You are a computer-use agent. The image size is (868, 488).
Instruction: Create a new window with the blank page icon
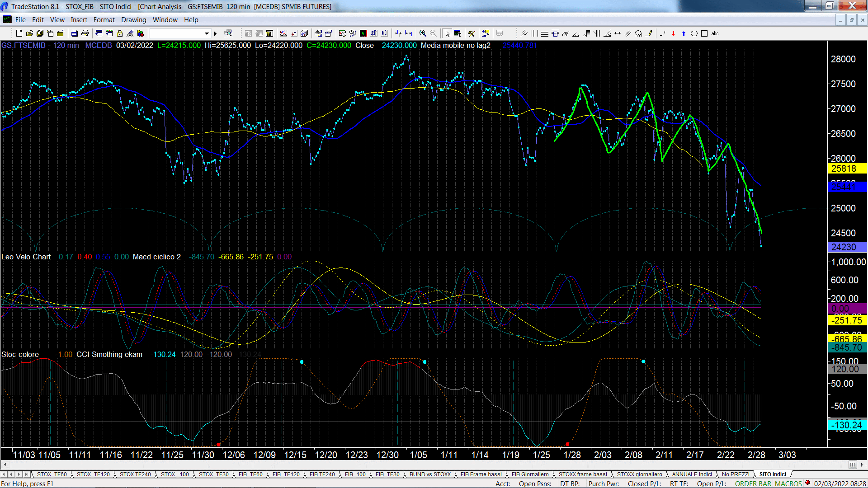pyautogui.click(x=19, y=33)
